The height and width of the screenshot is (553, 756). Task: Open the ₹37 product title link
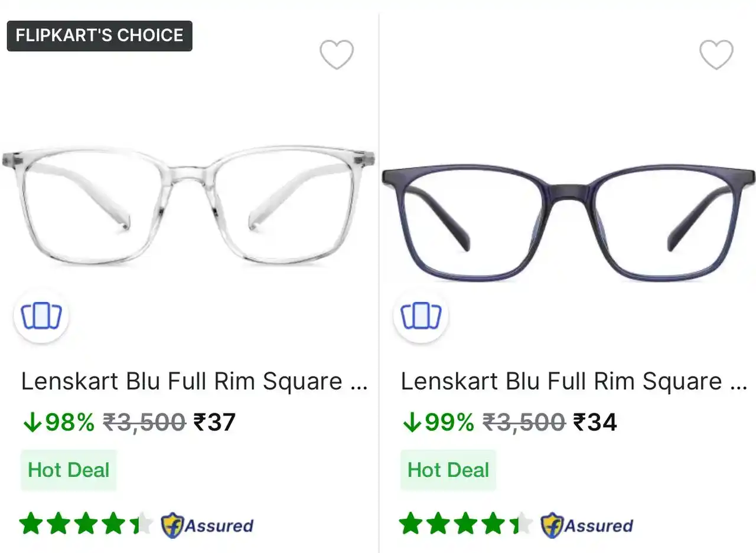tap(195, 381)
